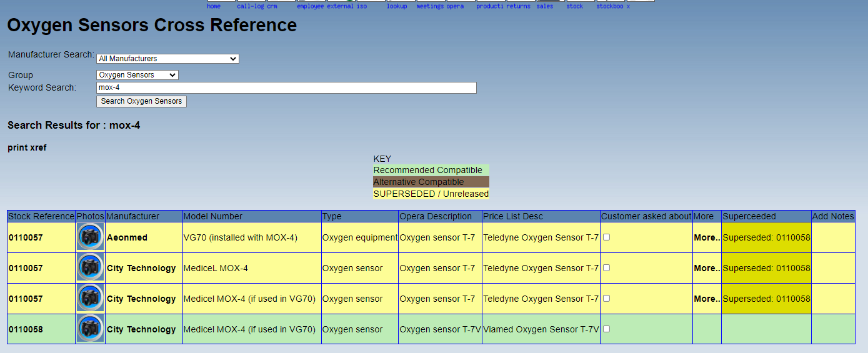This screenshot has height=353, width=868.
Task: Click camera icon for MediceL MOX-4 row
Action: tap(90, 268)
